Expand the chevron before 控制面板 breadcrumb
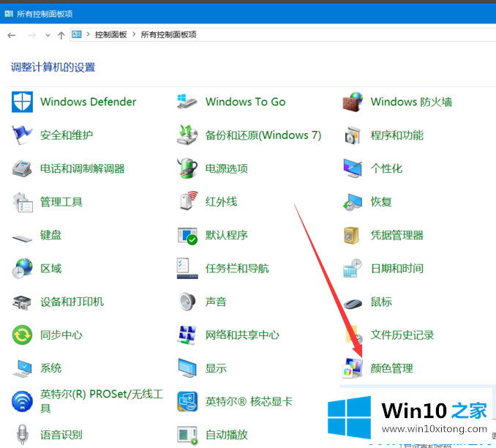496x448 pixels. [x=89, y=34]
